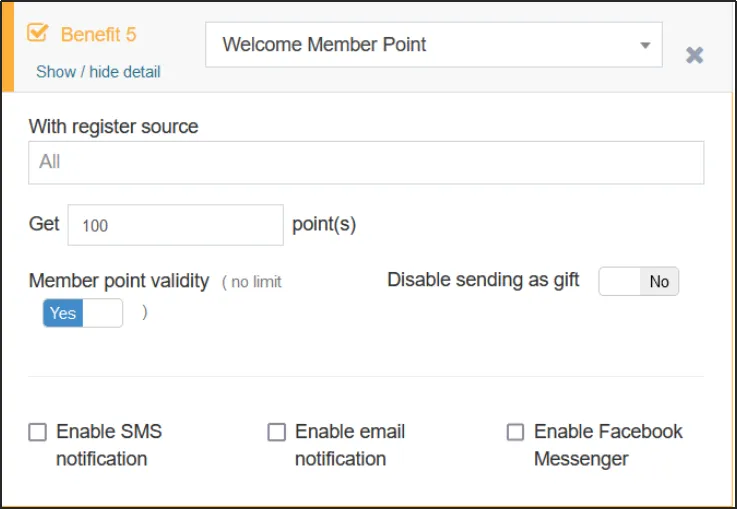Check Enable Facebook Messenger box
This screenshot has height=509, width=737.
[515, 432]
